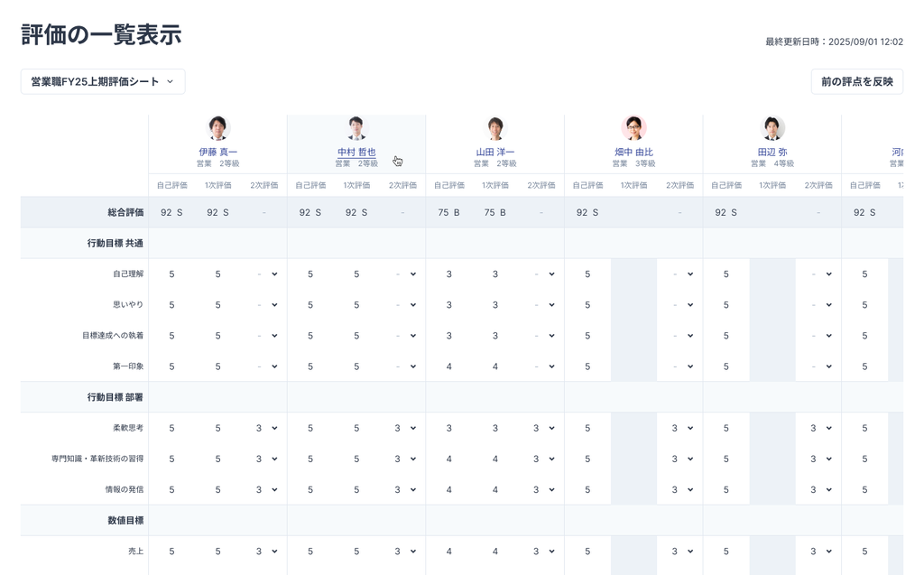
Task: Click 畑中 由比's profile picture
Action: (x=633, y=128)
